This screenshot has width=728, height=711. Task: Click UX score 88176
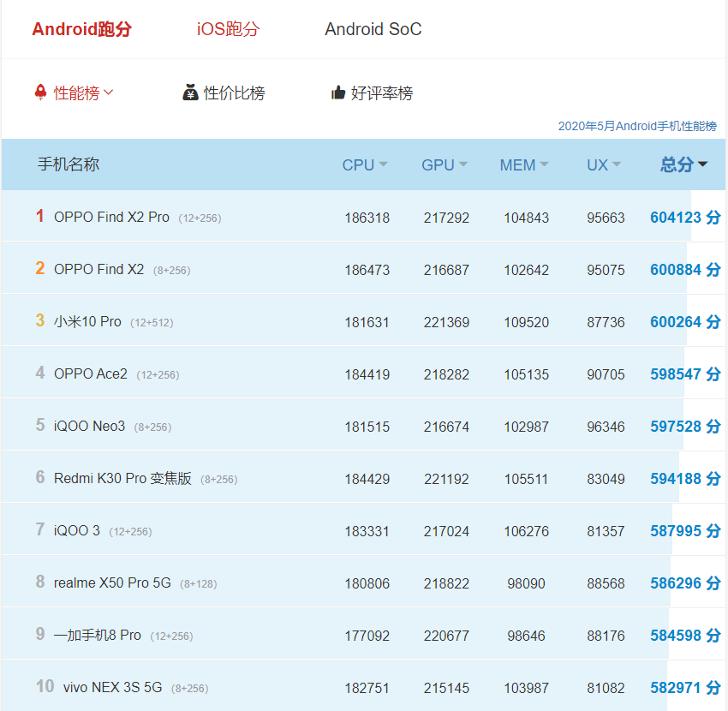[606, 636]
